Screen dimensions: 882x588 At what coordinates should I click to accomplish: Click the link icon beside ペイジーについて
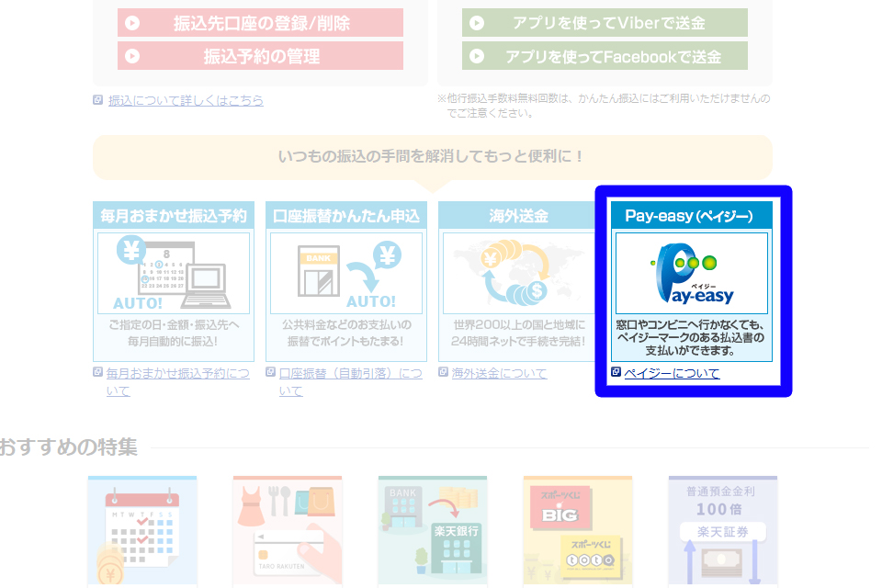pos(616,372)
